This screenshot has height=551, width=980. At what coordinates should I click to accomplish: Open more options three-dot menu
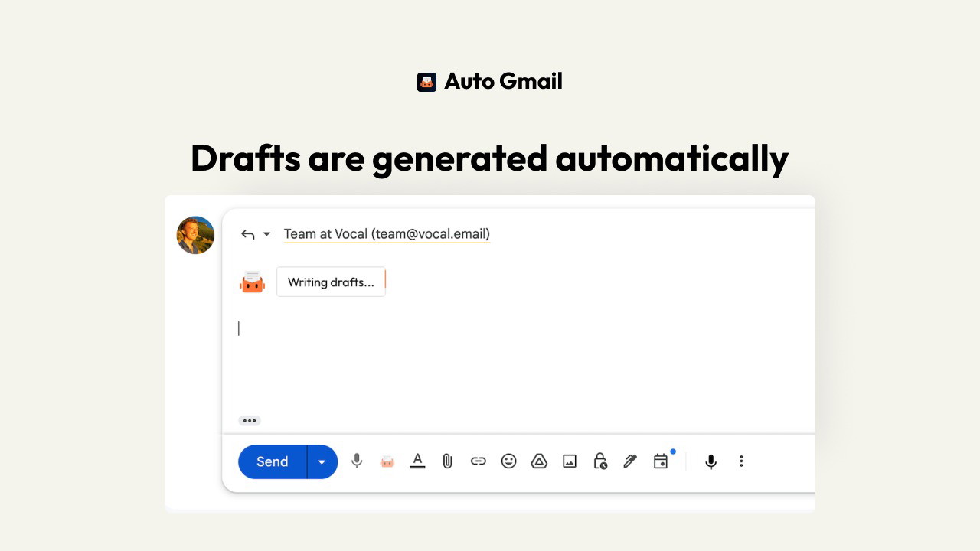point(741,461)
